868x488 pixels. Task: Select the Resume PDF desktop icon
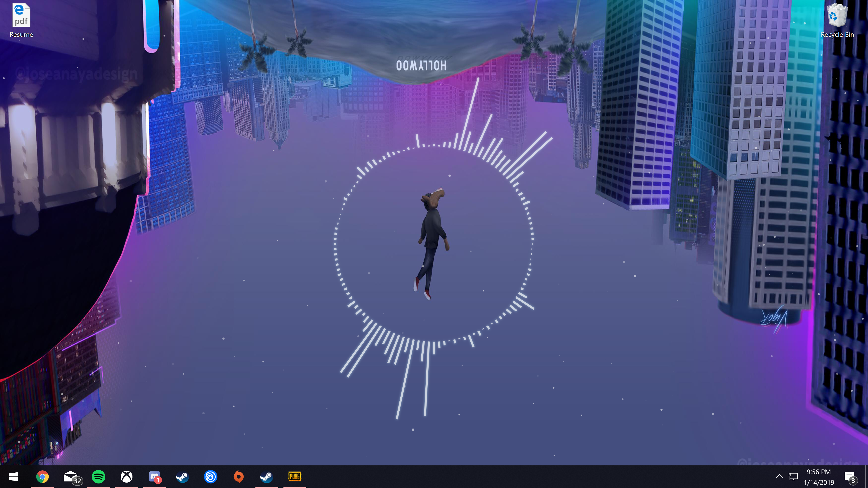coord(21,16)
